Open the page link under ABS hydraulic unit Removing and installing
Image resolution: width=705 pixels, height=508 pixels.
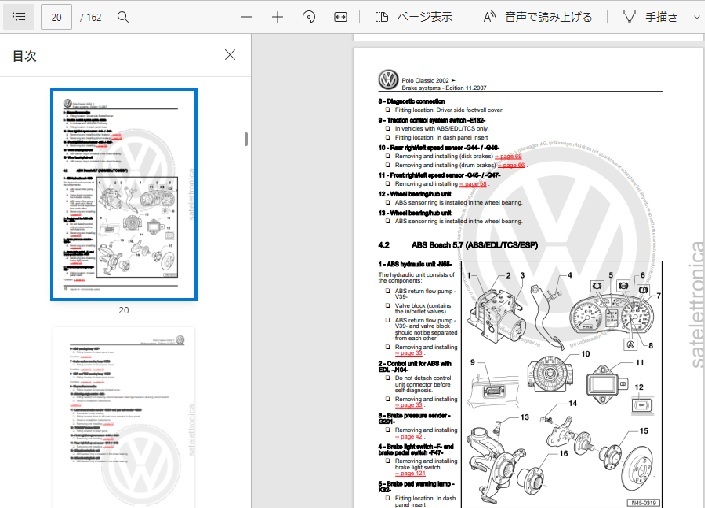tap(409, 353)
